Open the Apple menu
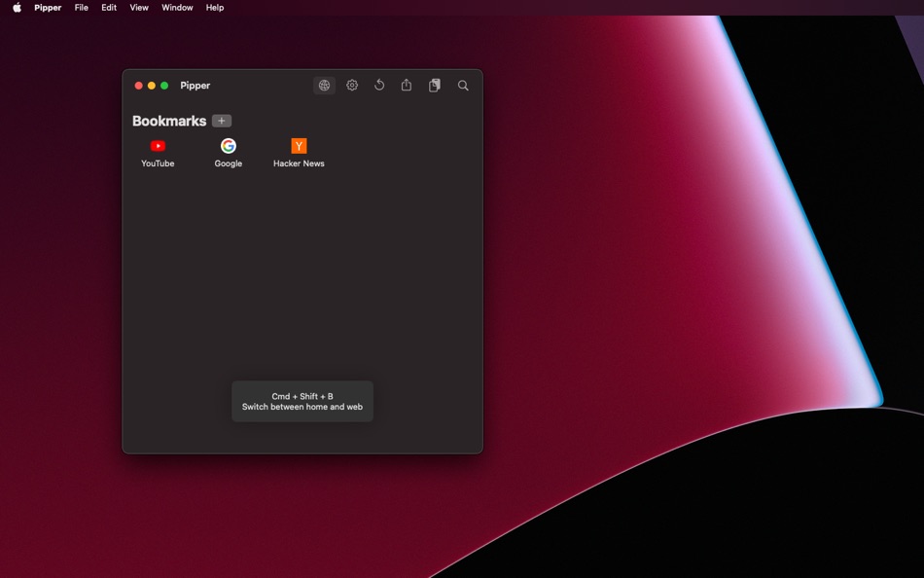 (x=13, y=7)
